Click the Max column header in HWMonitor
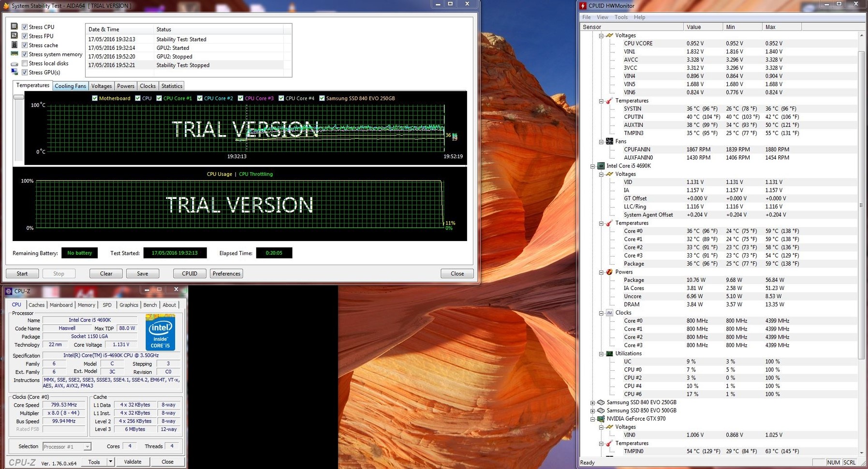 (x=781, y=27)
